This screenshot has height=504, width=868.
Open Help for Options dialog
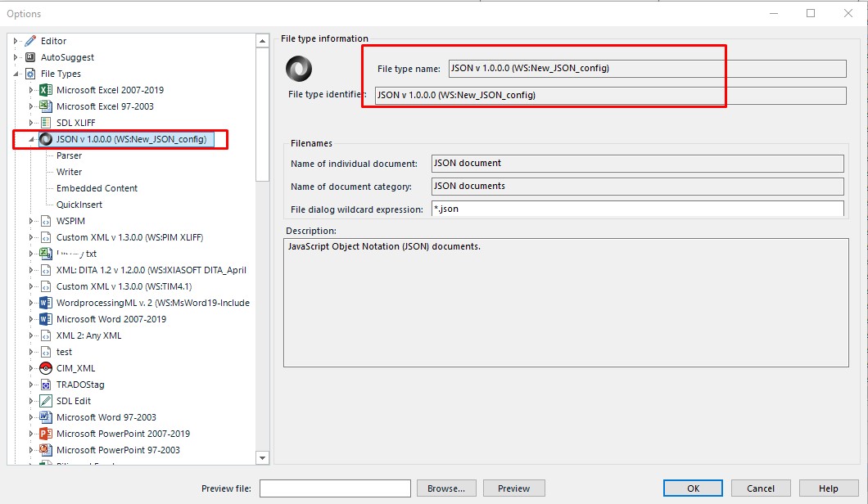point(828,488)
